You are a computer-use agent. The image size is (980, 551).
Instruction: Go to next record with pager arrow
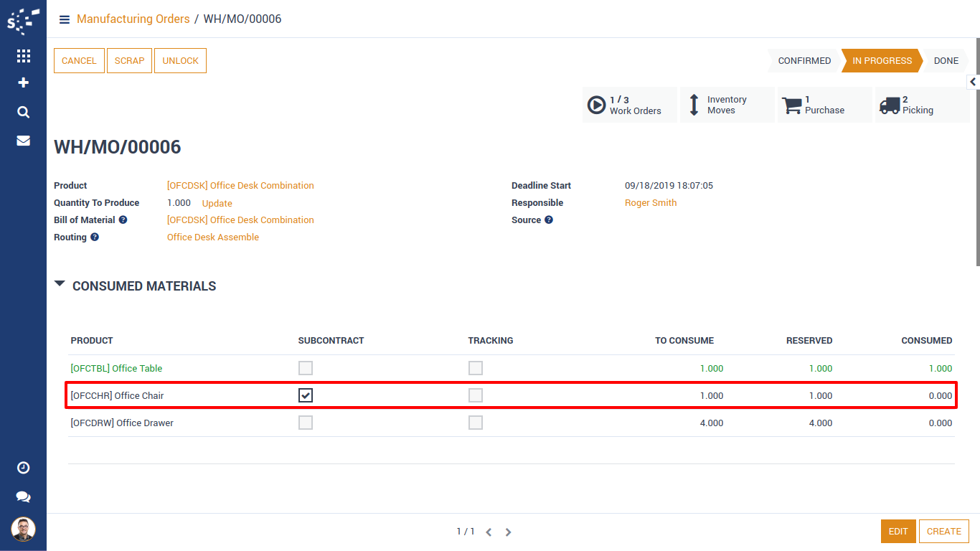click(x=508, y=532)
